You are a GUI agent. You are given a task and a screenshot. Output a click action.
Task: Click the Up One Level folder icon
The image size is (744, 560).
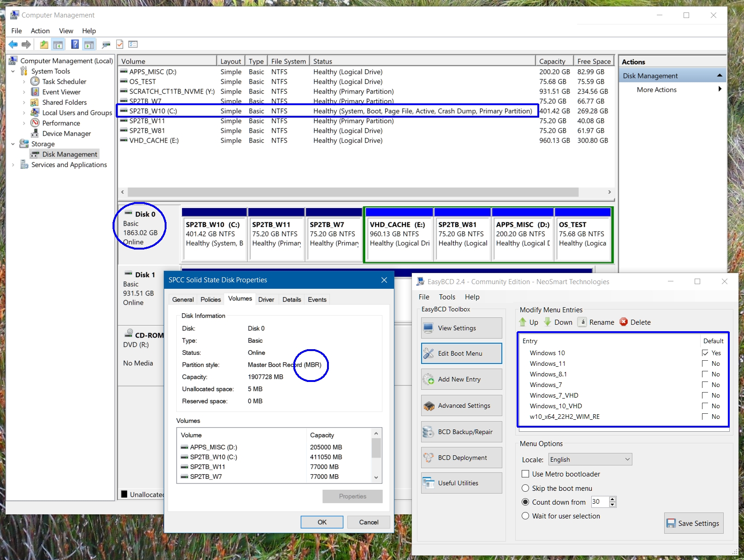pyautogui.click(x=44, y=44)
